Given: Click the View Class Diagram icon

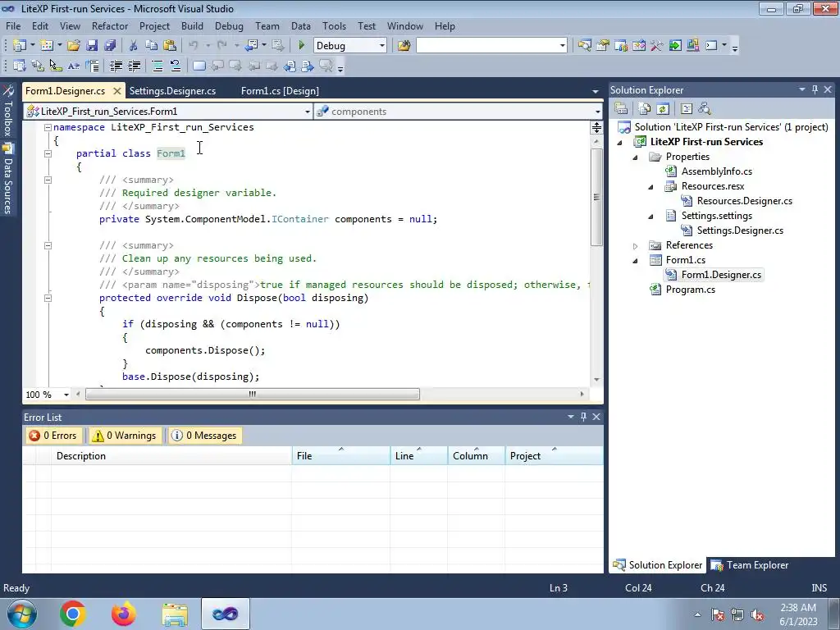Looking at the screenshot, I should tap(705, 109).
